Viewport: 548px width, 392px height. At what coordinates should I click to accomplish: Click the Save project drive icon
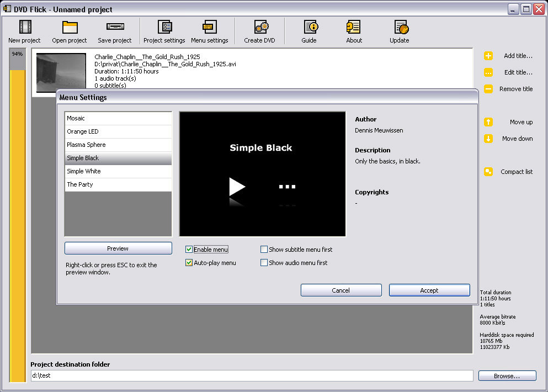[x=115, y=27]
